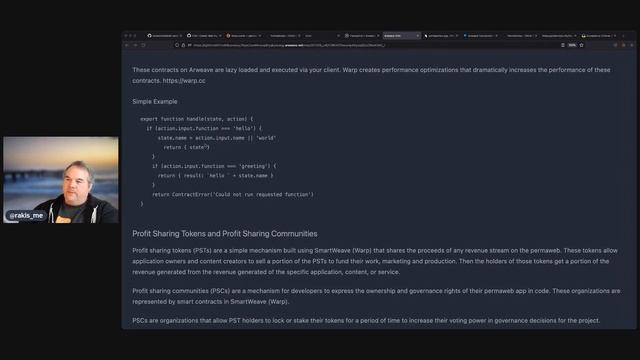
Task: Click paragraph starting 'Profit sharing tokens (PSTs)'
Action: (x=375, y=261)
